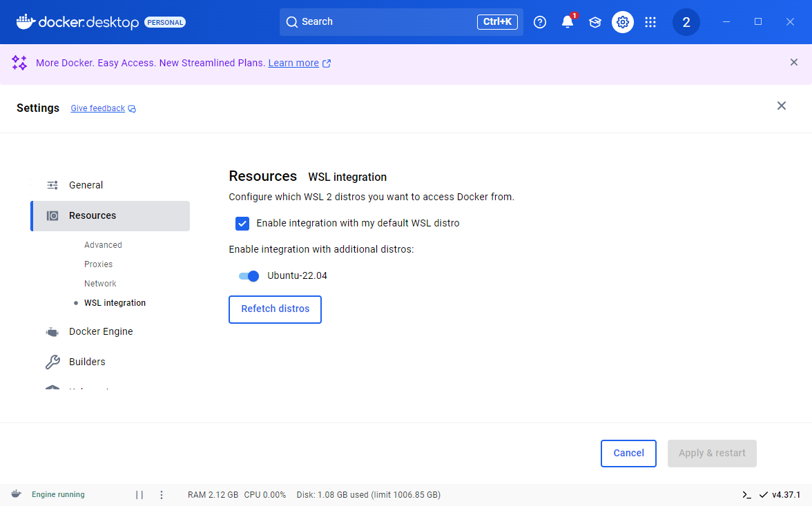Click the Ubuntu-22.04 distro label
Screen dimensions: 812x506
pos(297,276)
